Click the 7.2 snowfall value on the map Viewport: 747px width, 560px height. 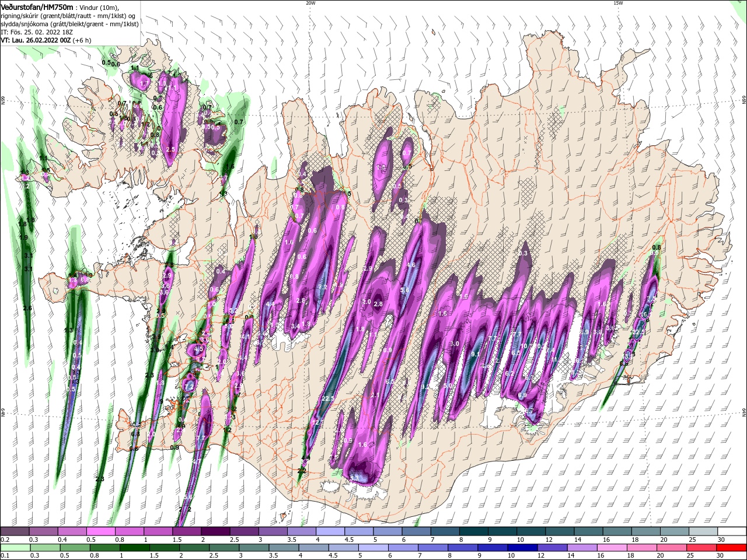[322, 288]
